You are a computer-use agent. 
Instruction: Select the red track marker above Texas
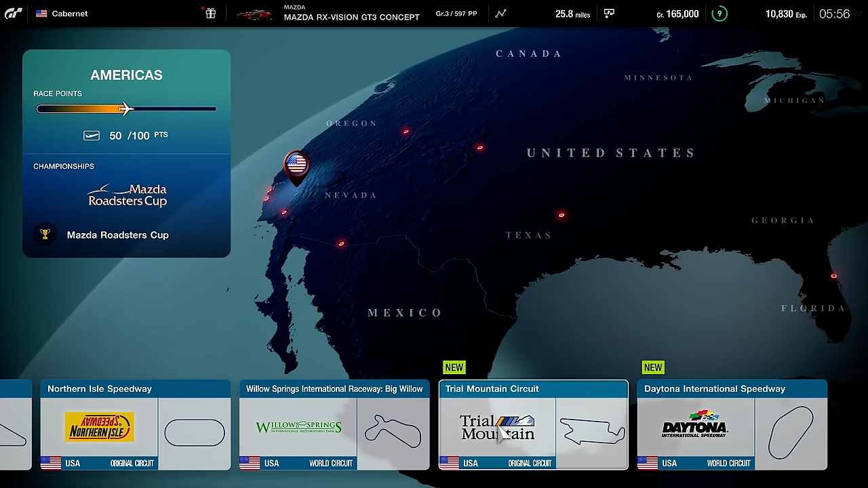561,215
